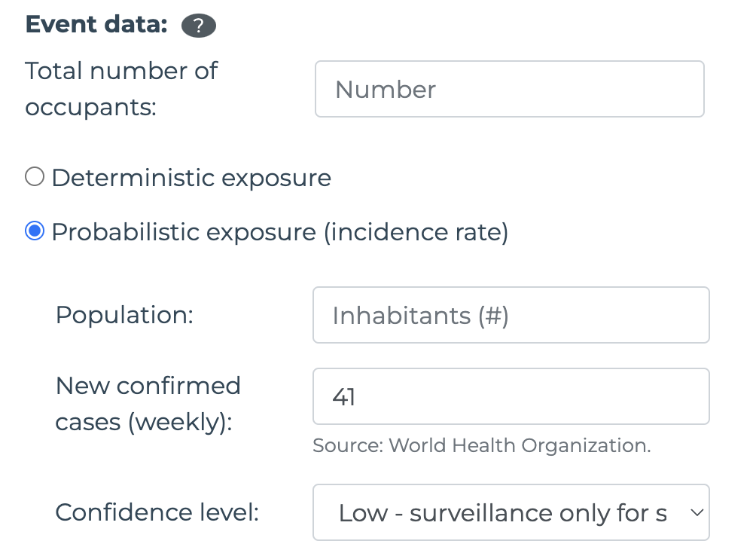
Task: Click the 'Total number of occupants:' label
Action: (121, 89)
